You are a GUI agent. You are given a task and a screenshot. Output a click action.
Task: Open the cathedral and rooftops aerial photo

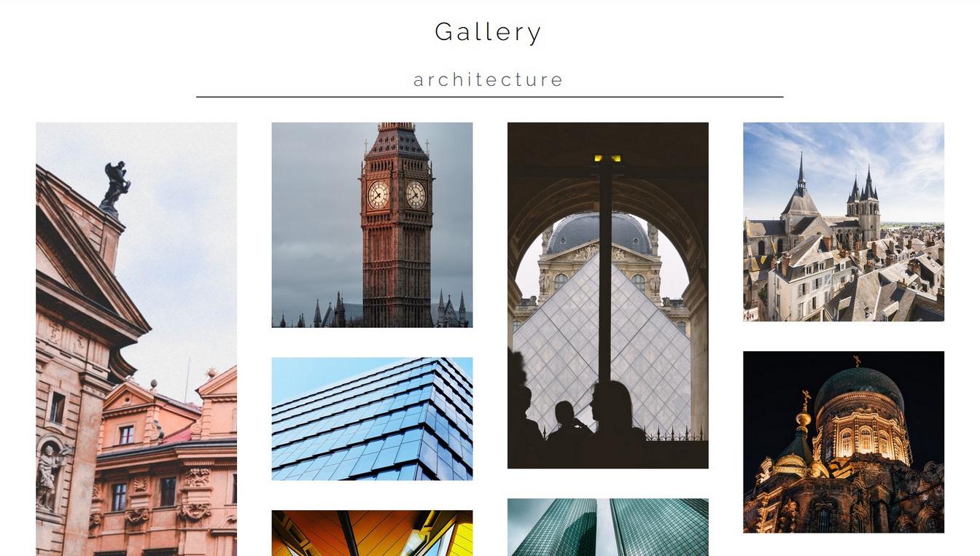point(844,222)
